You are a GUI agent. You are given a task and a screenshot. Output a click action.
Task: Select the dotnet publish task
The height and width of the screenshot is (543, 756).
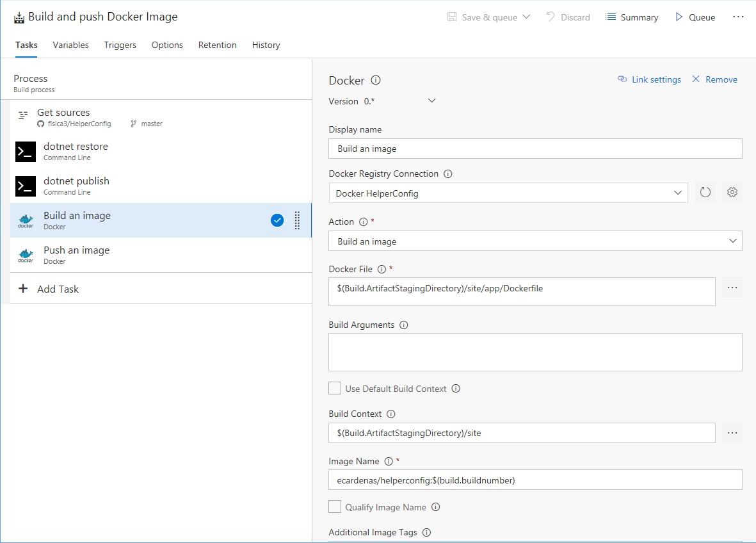161,186
